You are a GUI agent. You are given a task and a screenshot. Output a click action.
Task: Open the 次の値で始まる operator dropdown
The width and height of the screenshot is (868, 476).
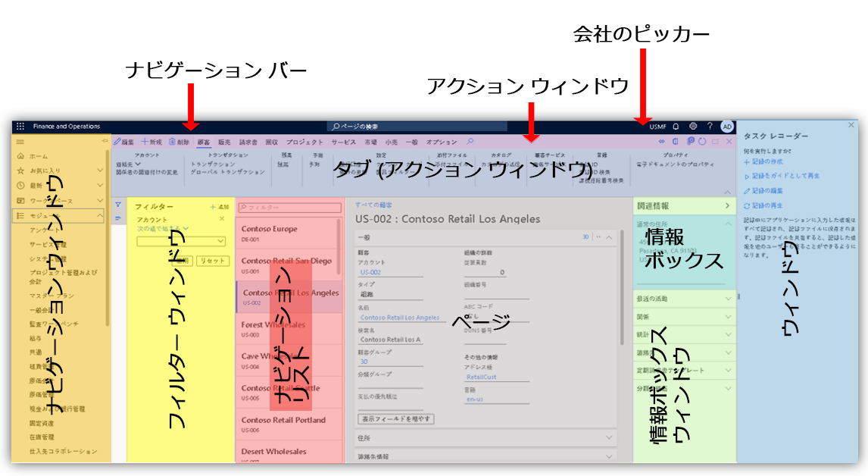(x=163, y=228)
